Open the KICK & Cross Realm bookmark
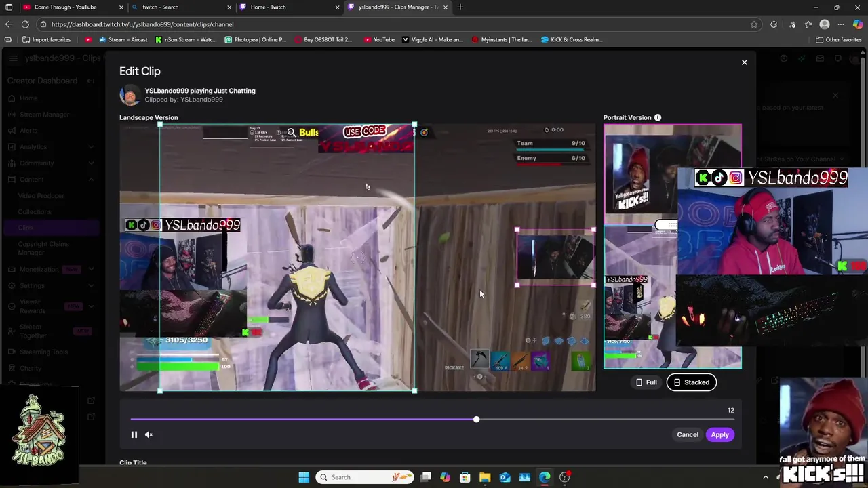This screenshot has height=488, width=868. (x=572, y=39)
